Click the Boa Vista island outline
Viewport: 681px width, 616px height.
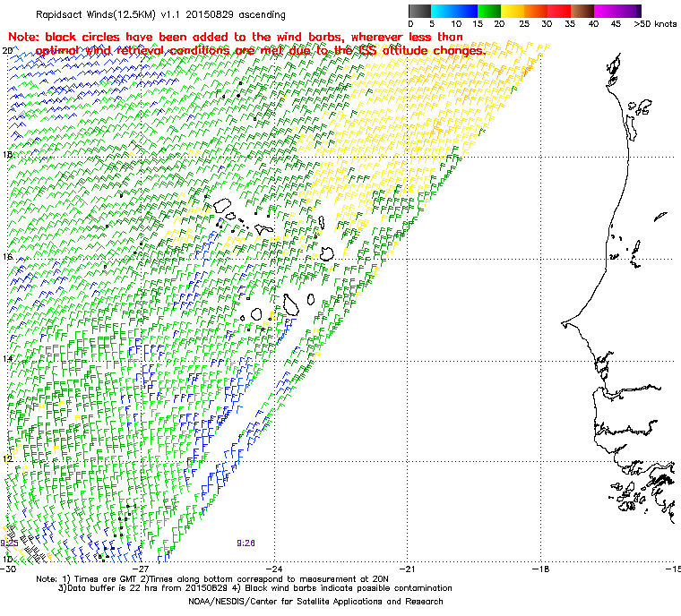326,254
